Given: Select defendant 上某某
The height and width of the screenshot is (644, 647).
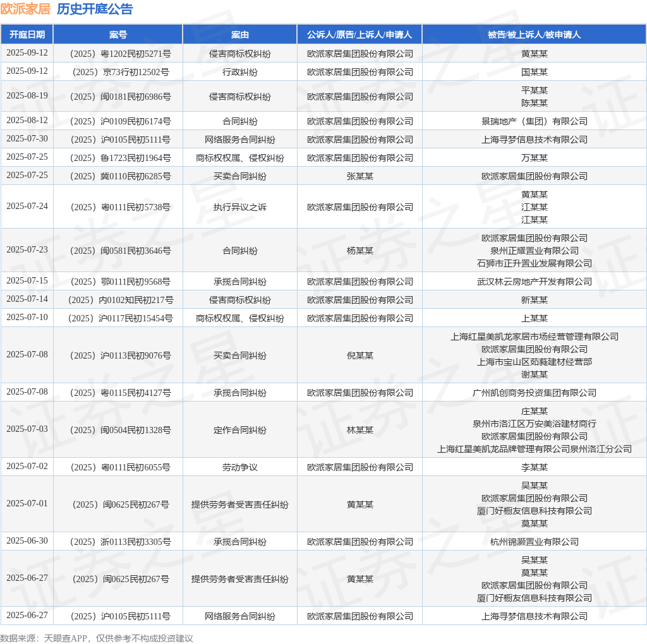Looking at the screenshot, I should pyautogui.click(x=535, y=318).
